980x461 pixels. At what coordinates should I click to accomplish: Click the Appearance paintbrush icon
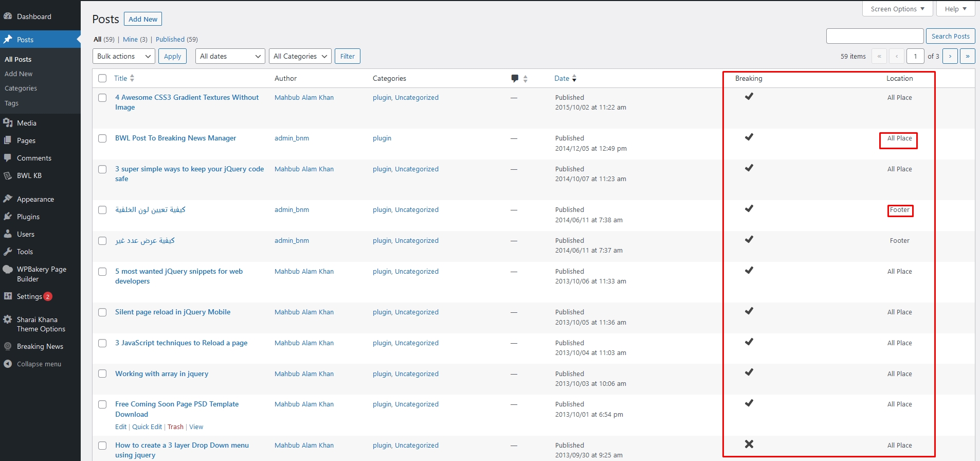(x=8, y=199)
